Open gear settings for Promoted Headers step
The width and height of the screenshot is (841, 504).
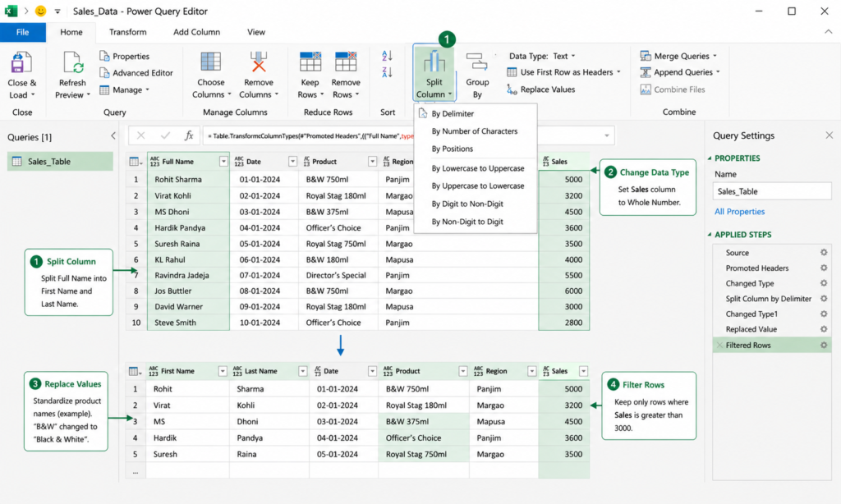coord(823,268)
